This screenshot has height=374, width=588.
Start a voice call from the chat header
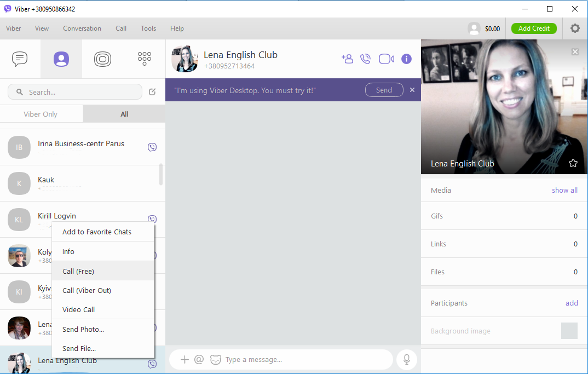pos(365,59)
